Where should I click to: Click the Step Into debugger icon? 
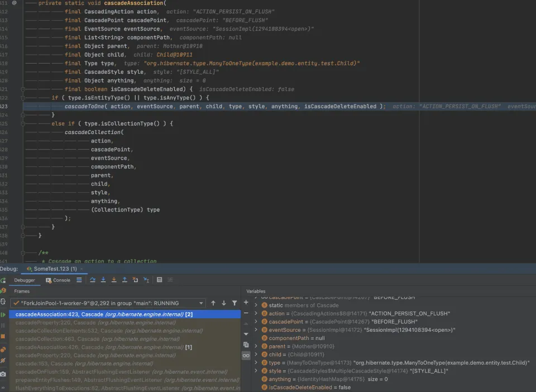[x=103, y=280]
